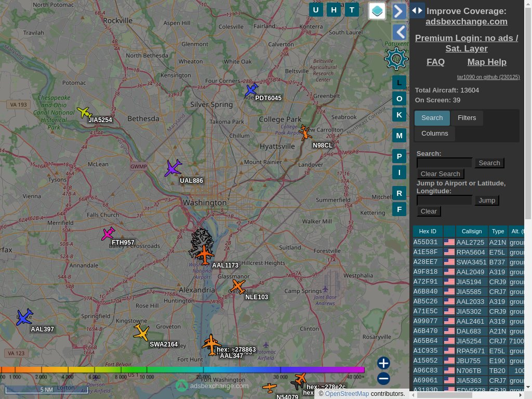Toggle the K map button
Image resolution: width=532 pixels, height=399 pixels.
400,115
